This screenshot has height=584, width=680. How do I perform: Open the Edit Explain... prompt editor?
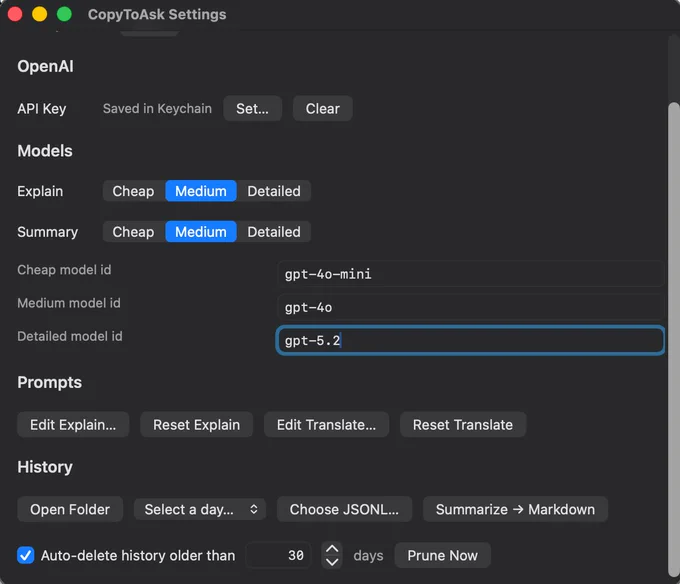point(73,425)
